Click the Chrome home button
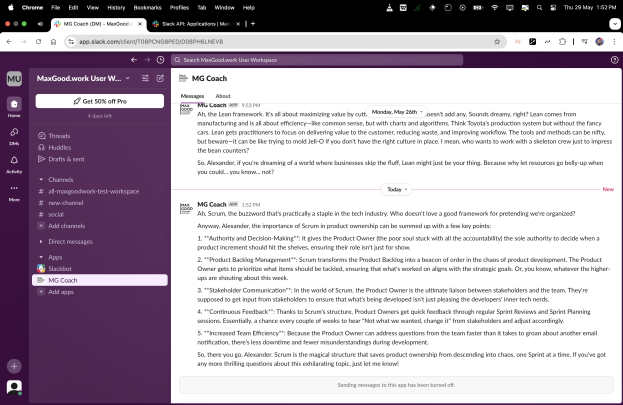Screen dimensions: 623x405 pos(53,42)
